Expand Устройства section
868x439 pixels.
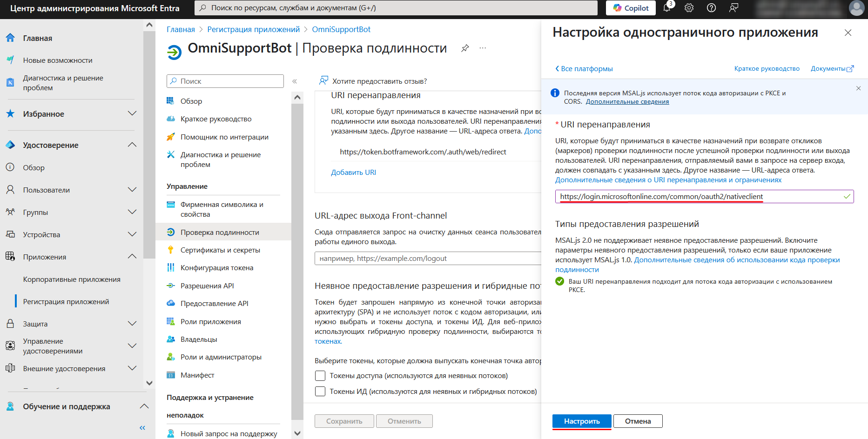coord(132,234)
